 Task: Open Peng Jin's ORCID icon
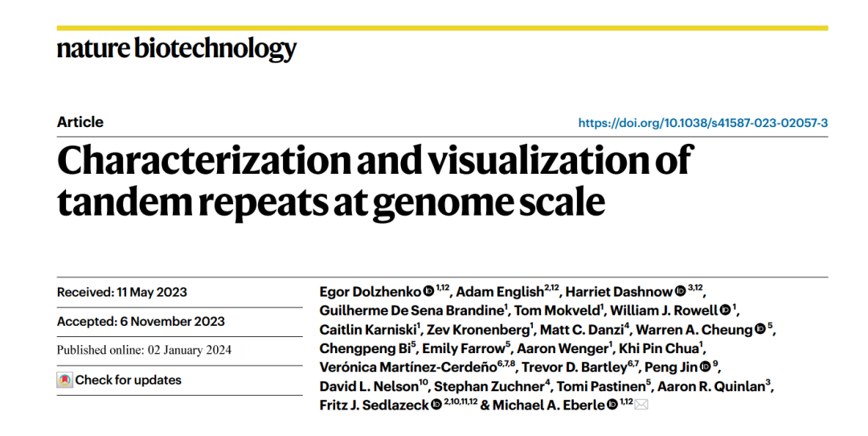tap(706, 367)
